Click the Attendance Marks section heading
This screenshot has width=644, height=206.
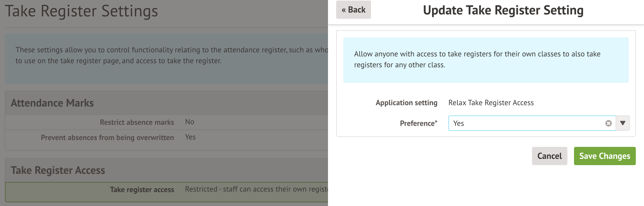(52, 103)
